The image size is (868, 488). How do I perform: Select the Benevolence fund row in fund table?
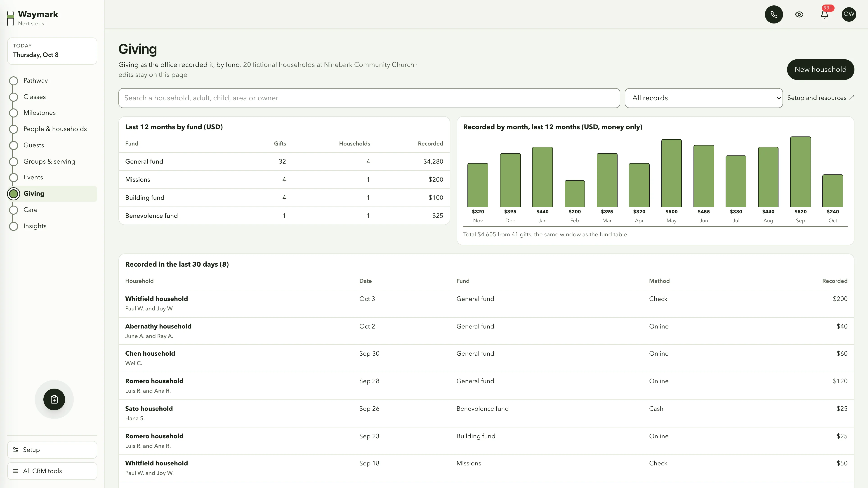(x=284, y=216)
